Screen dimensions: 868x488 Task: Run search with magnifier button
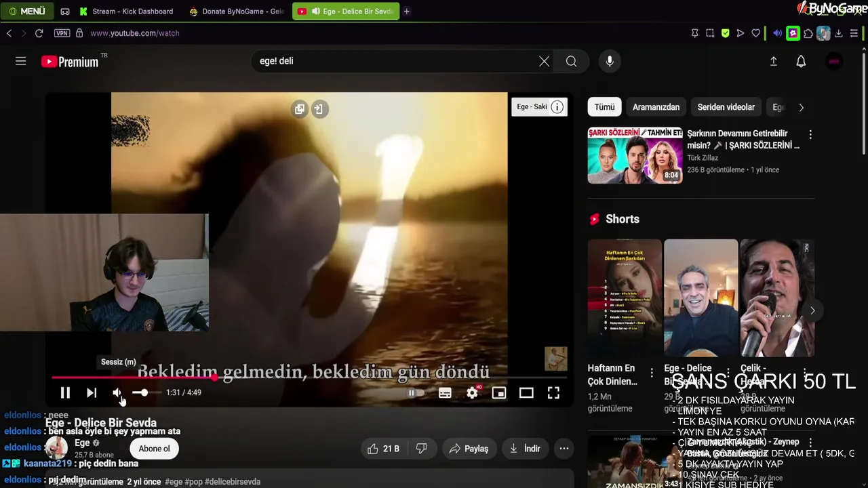(572, 61)
